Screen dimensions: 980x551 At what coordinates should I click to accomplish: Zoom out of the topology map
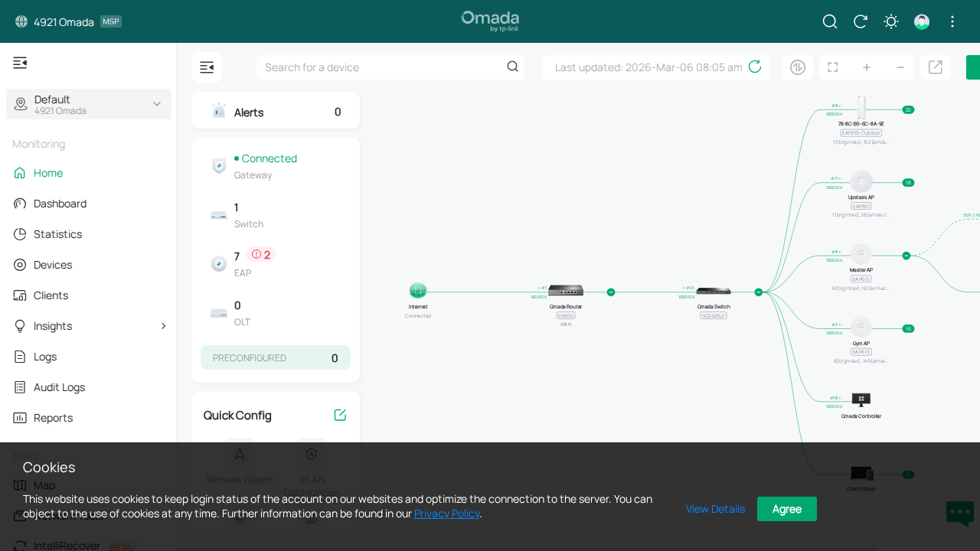(900, 67)
